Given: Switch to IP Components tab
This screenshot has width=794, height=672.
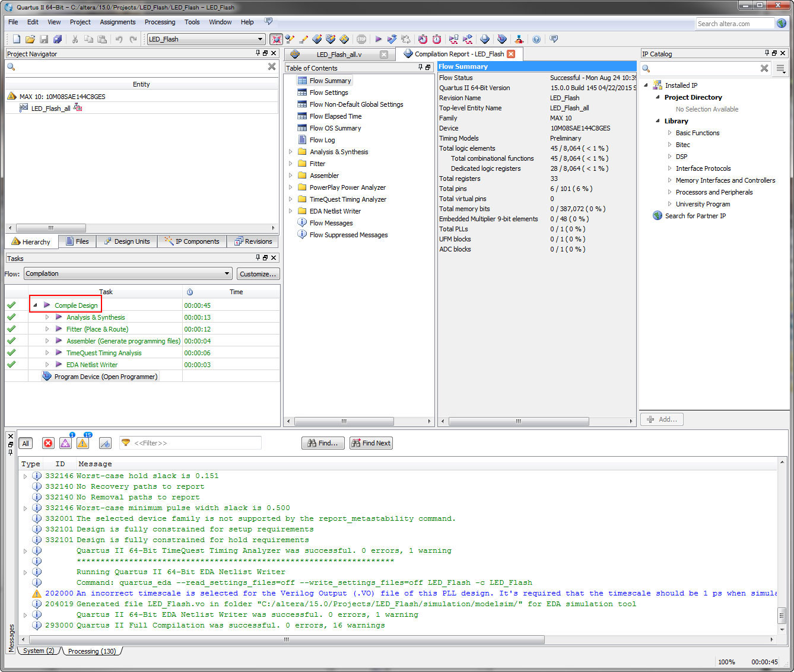Looking at the screenshot, I should tap(192, 241).
